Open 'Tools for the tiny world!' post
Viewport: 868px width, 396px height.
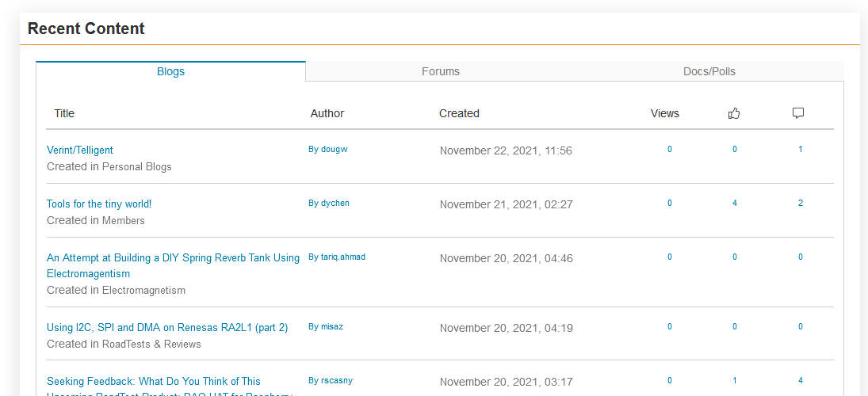click(x=99, y=204)
